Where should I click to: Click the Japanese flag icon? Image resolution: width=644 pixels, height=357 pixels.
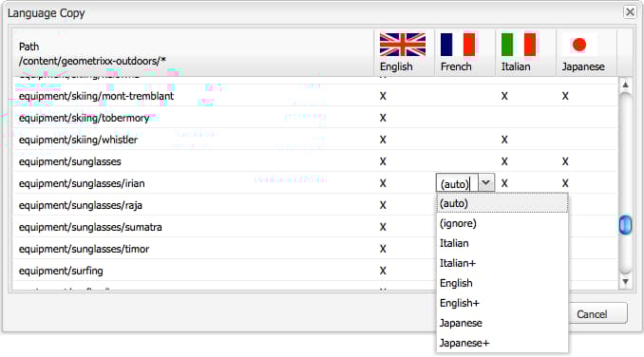579,45
